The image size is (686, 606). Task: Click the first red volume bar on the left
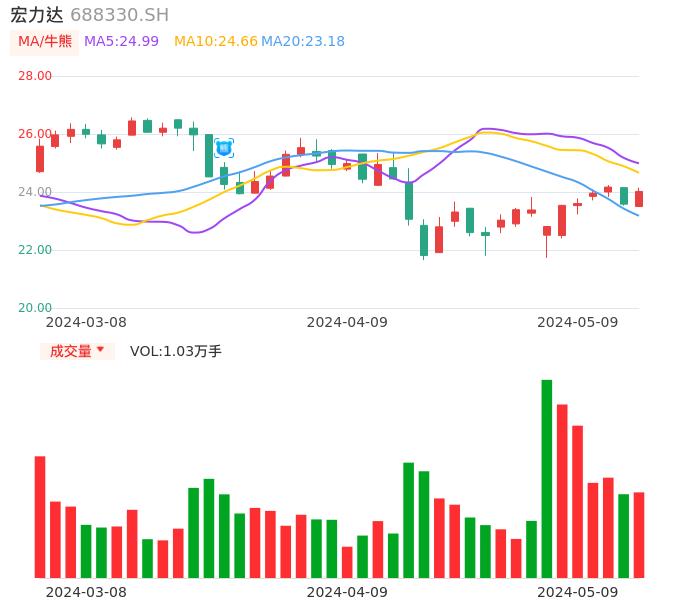(x=40, y=516)
